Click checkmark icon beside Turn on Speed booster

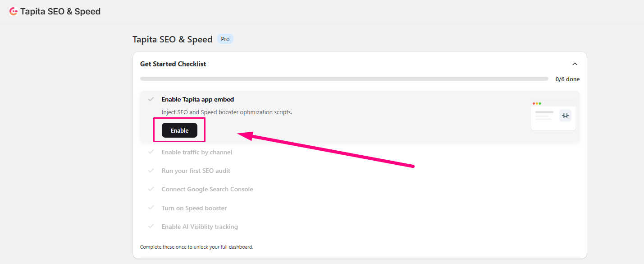(x=151, y=208)
